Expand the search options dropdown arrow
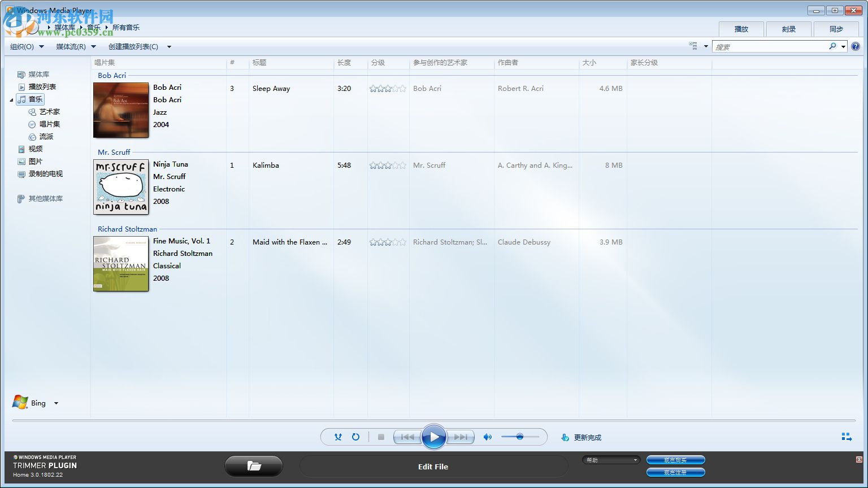 [843, 46]
